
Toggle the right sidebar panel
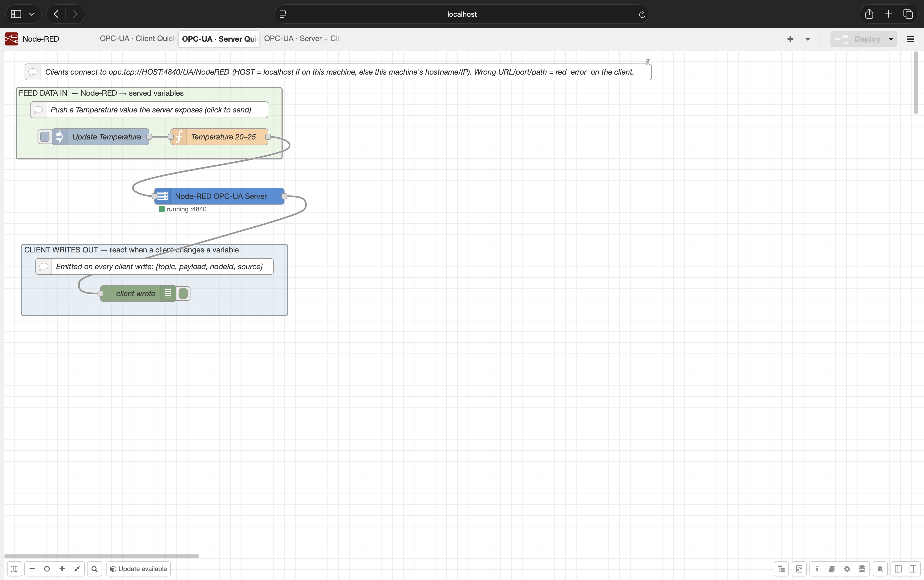point(913,568)
